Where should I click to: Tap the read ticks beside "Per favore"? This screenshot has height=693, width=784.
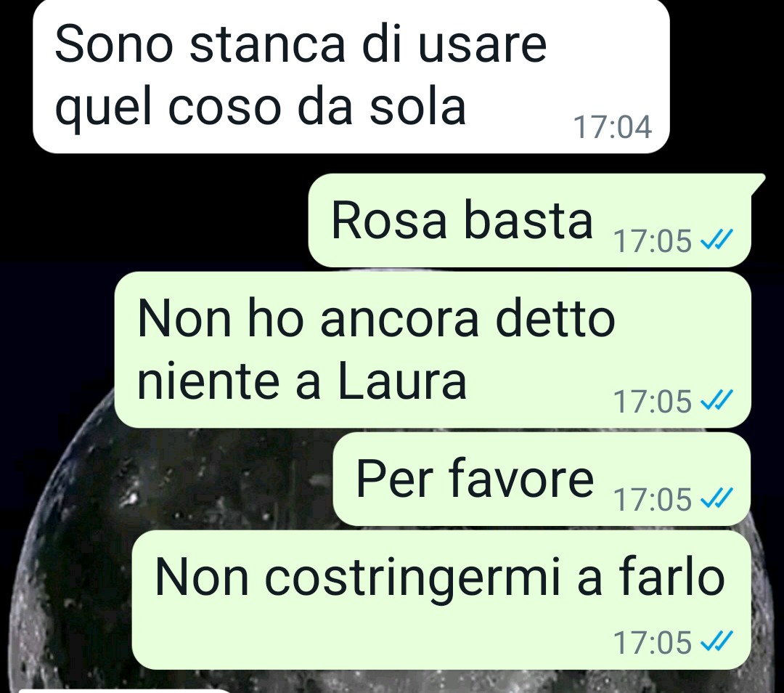716,498
